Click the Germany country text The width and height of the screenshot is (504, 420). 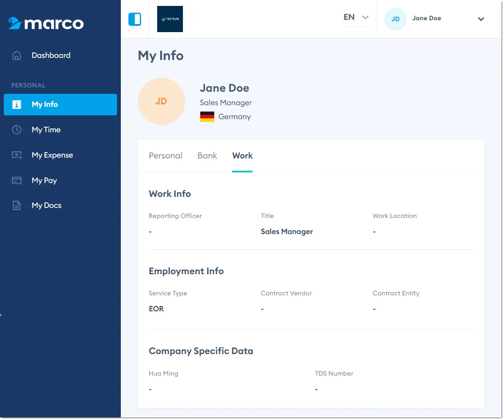click(234, 117)
